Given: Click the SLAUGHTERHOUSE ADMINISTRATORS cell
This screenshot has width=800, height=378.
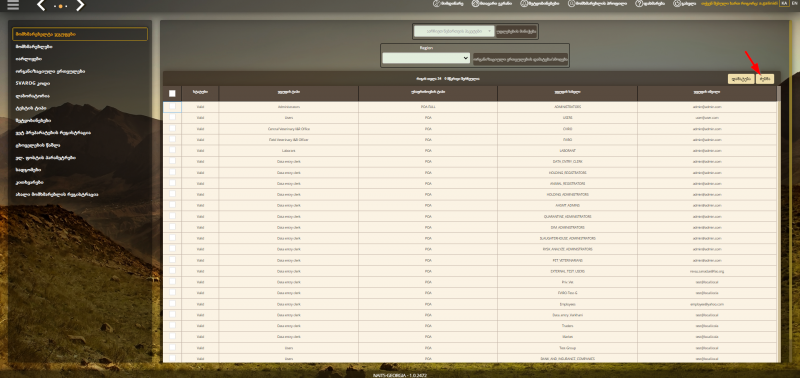Looking at the screenshot, I should point(567,238).
